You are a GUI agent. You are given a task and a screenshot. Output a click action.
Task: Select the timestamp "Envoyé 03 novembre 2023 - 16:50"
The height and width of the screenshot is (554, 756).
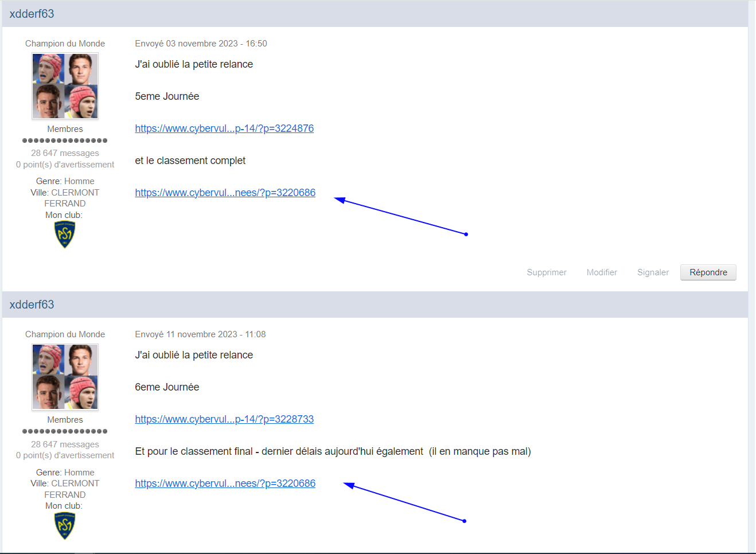201,44
